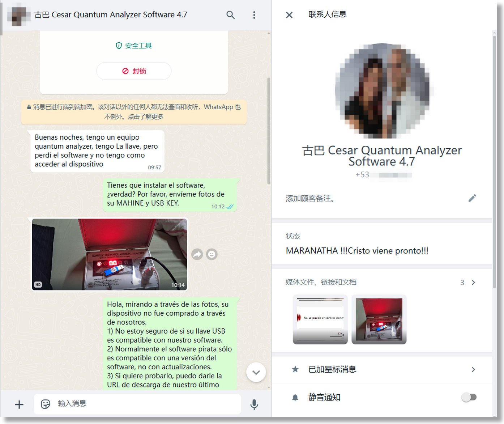Click the 'Tienes que instalar' sent message
504x424 pixels.
click(170, 195)
